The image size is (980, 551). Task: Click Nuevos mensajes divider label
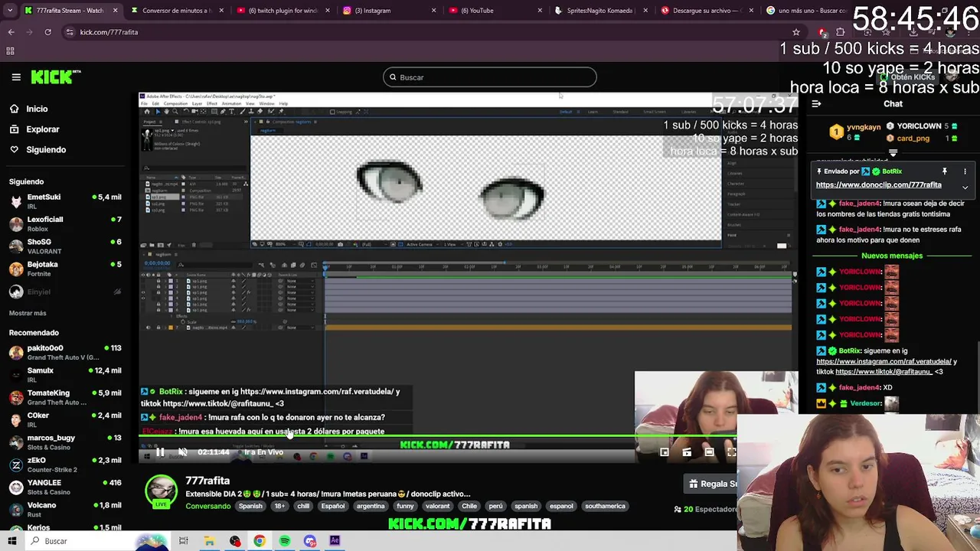pos(892,256)
